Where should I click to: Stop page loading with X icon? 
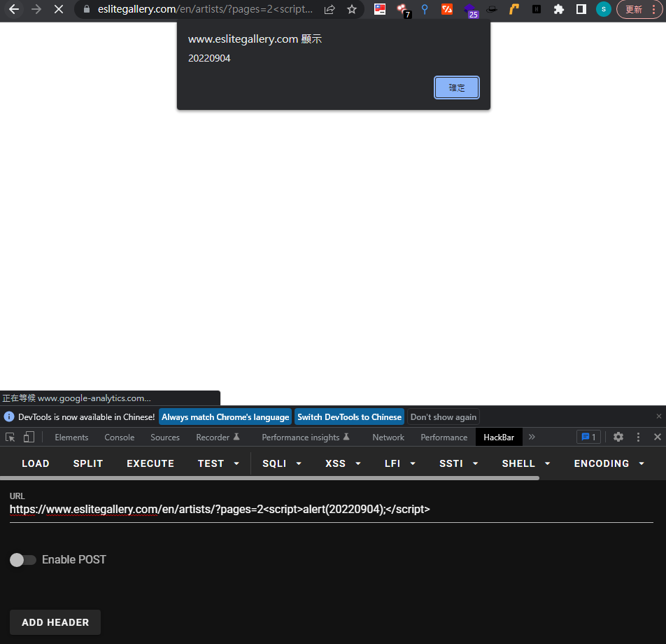(x=59, y=9)
